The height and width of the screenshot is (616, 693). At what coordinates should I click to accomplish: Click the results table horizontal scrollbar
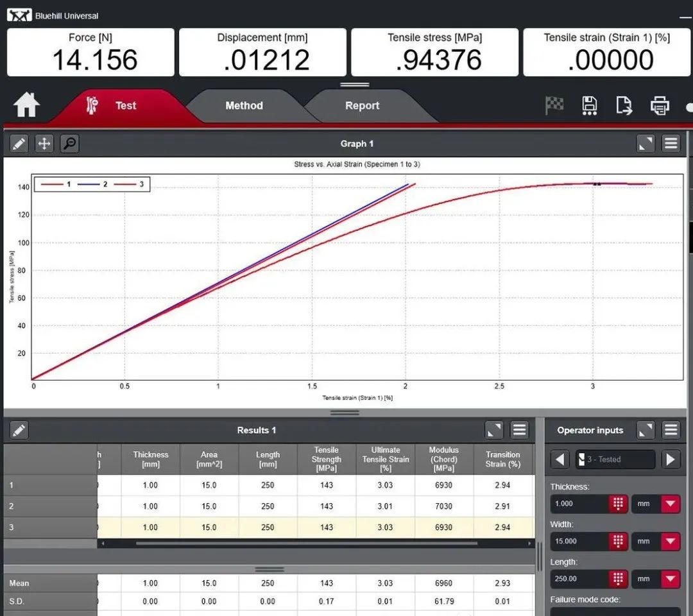click(x=307, y=543)
